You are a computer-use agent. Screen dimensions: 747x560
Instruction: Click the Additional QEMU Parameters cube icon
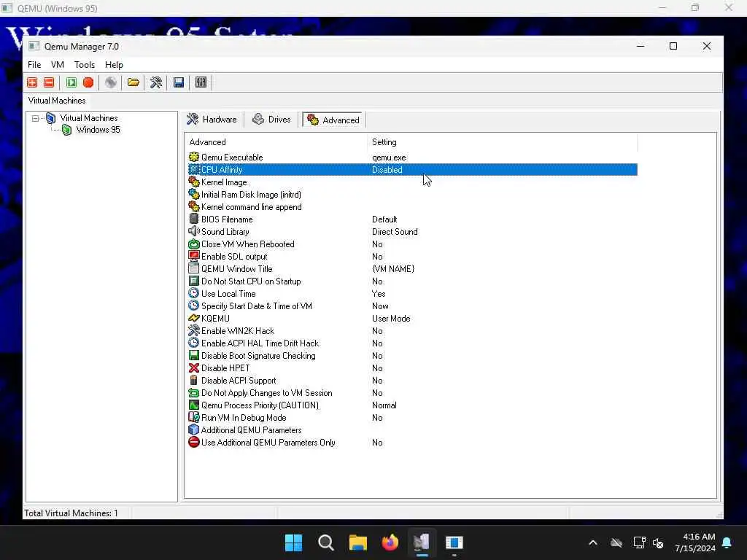[x=194, y=429]
